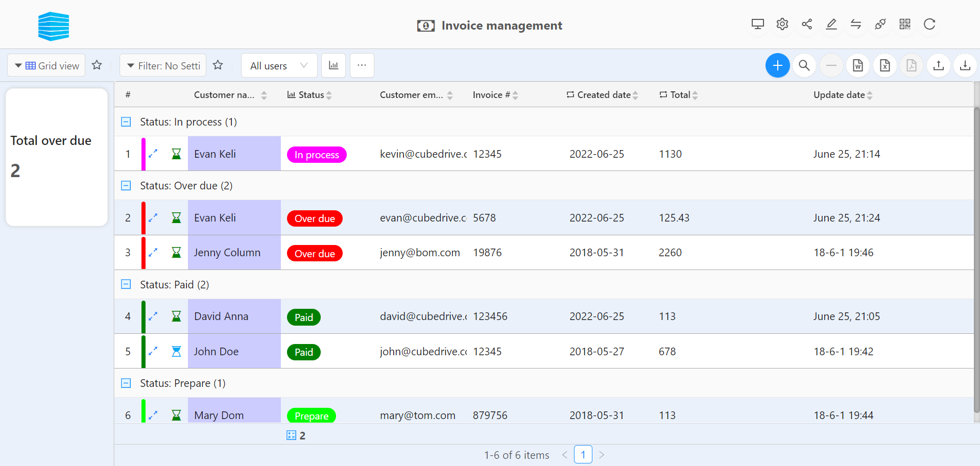The image size is (980, 466).
Task: Favorite the Grid view with star
Action: click(x=97, y=65)
